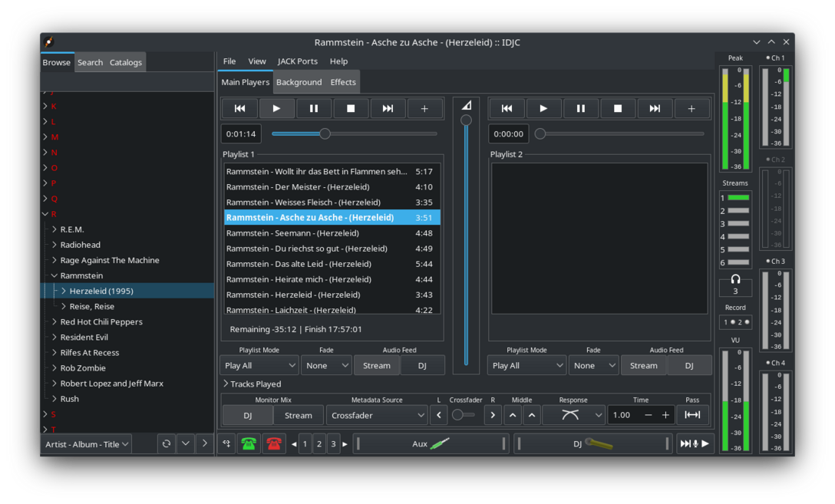Toggle the Aux input channel
Image resolution: width=835 pixels, height=504 pixels.
coord(430,443)
